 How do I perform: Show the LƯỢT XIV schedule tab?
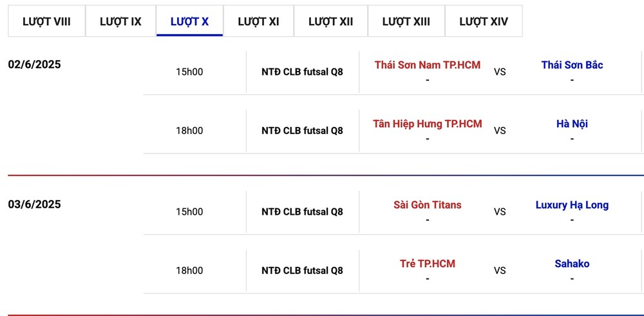(x=484, y=21)
